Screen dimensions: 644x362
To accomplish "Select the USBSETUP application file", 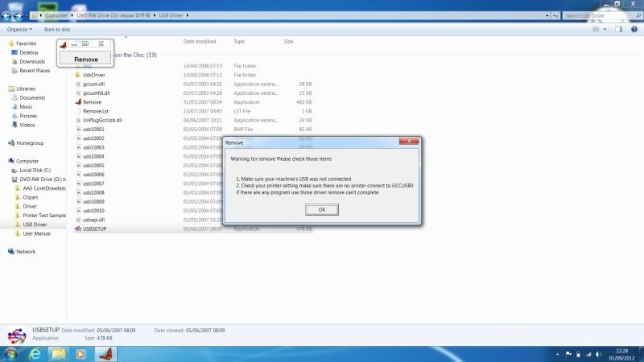I will click(x=94, y=228).
